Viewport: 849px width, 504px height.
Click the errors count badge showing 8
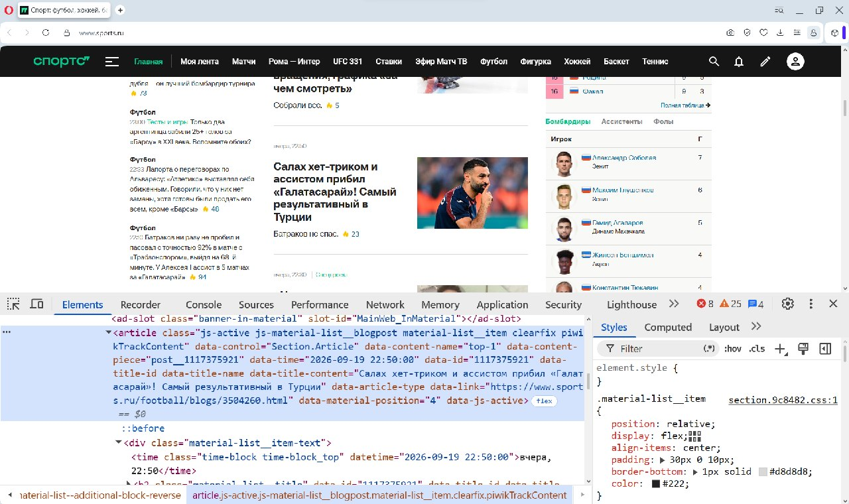tap(705, 304)
